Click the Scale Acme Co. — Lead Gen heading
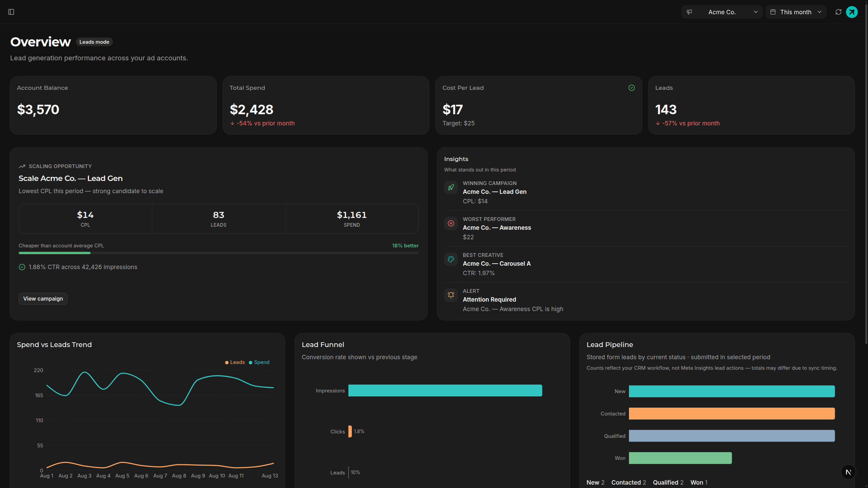The width and height of the screenshot is (868, 488). click(71, 178)
